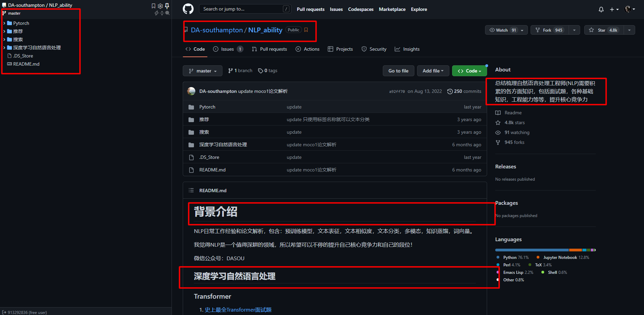Open the green Code dropdown button

point(469,71)
